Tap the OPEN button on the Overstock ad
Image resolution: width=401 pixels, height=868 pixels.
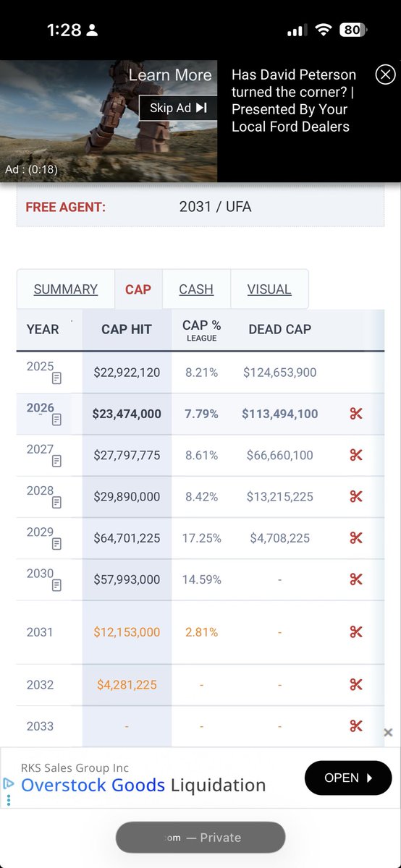(x=348, y=778)
